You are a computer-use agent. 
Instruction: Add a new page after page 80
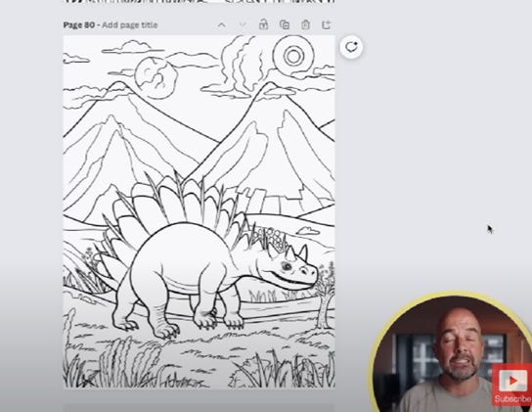326,24
